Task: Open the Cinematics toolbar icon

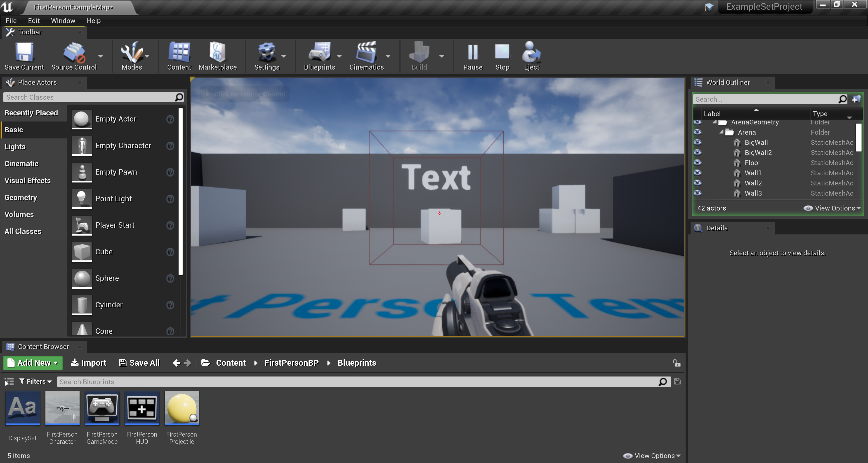Action: [x=366, y=56]
